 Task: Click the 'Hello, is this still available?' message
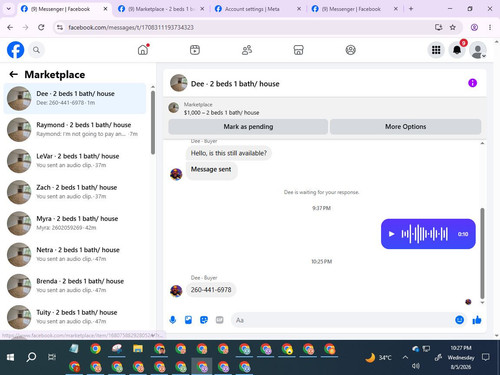229,153
